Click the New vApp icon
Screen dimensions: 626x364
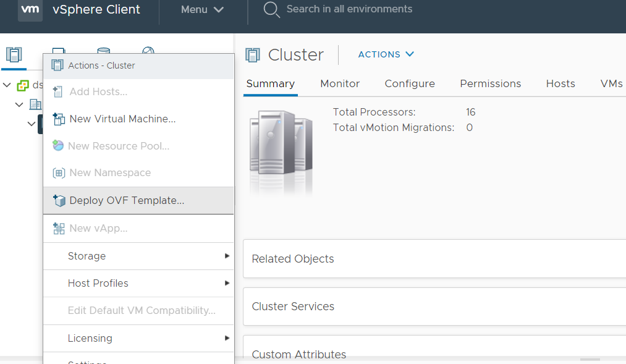pyautogui.click(x=59, y=228)
